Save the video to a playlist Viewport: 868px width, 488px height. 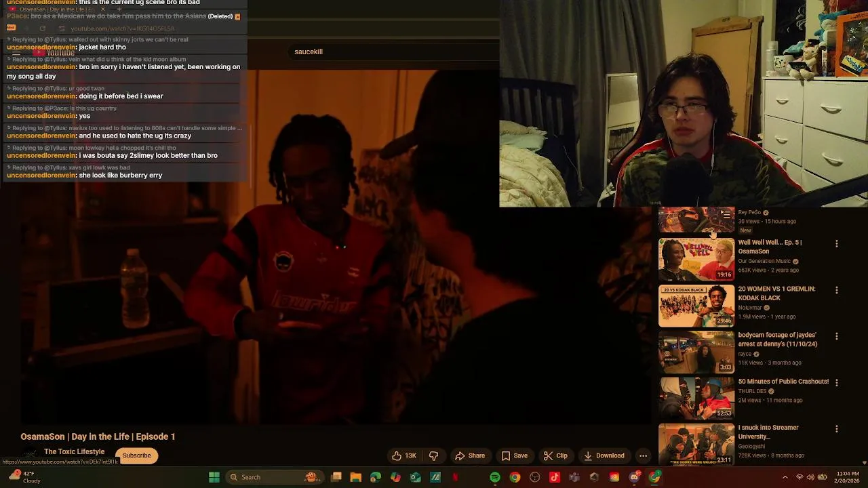514,455
